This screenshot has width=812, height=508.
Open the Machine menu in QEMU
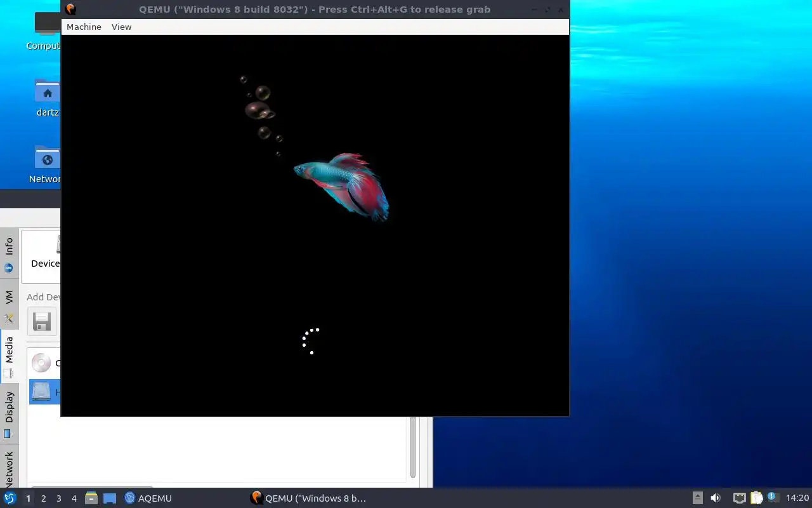pos(84,27)
